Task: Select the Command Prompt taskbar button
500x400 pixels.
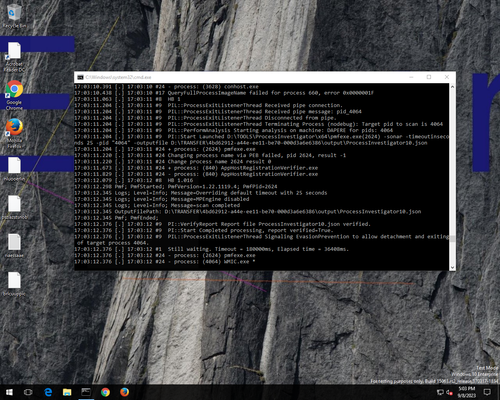Action: [86, 392]
